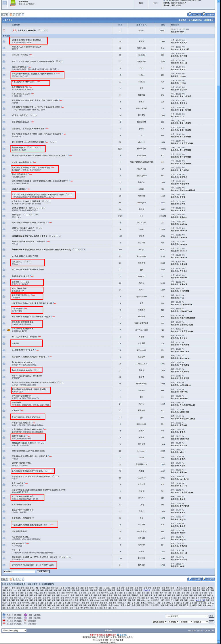Click the green 新闻转帖区 forum icon
This screenshot has width=221, height=644.
click(13, 3)
